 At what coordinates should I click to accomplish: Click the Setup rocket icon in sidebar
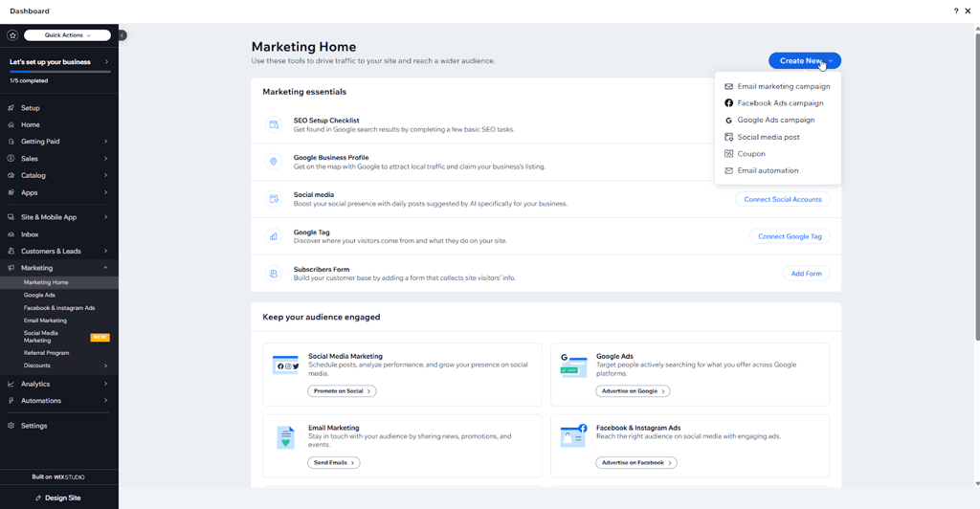tap(11, 108)
